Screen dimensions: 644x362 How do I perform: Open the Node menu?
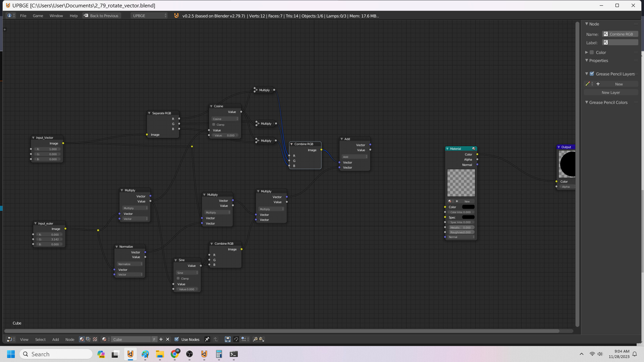pos(69,339)
